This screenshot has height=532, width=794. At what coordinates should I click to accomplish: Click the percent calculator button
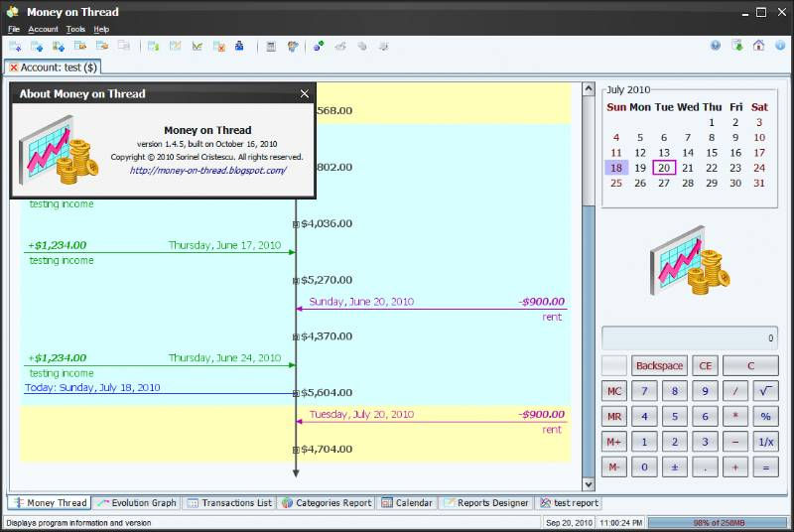coord(765,416)
